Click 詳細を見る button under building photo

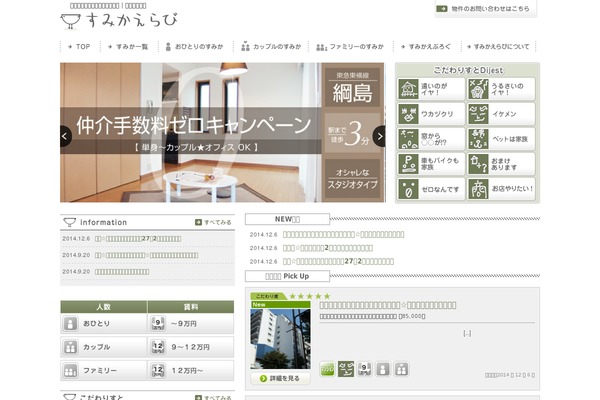pyautogui.click(x=280, y=378)
